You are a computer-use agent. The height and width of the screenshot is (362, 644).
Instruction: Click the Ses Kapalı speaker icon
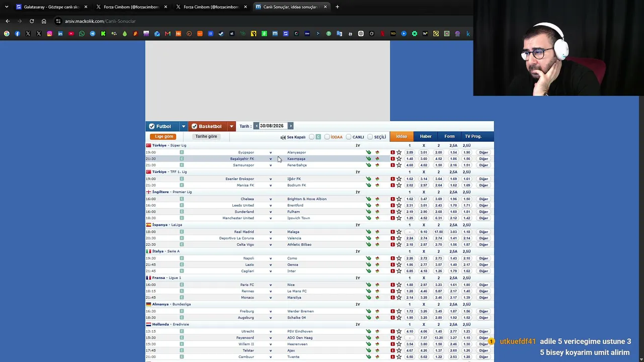pos(283,137)
